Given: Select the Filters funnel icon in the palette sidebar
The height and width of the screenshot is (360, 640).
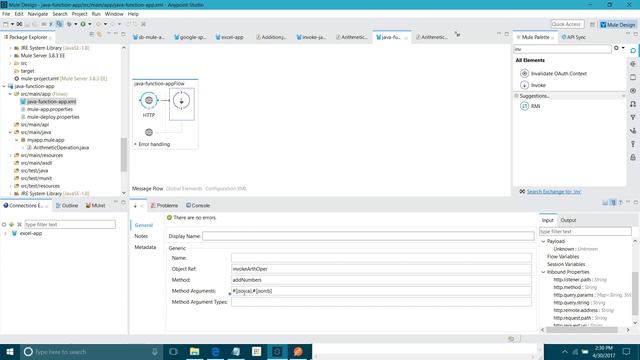Looking at the screenshot, I should (633, 118).
